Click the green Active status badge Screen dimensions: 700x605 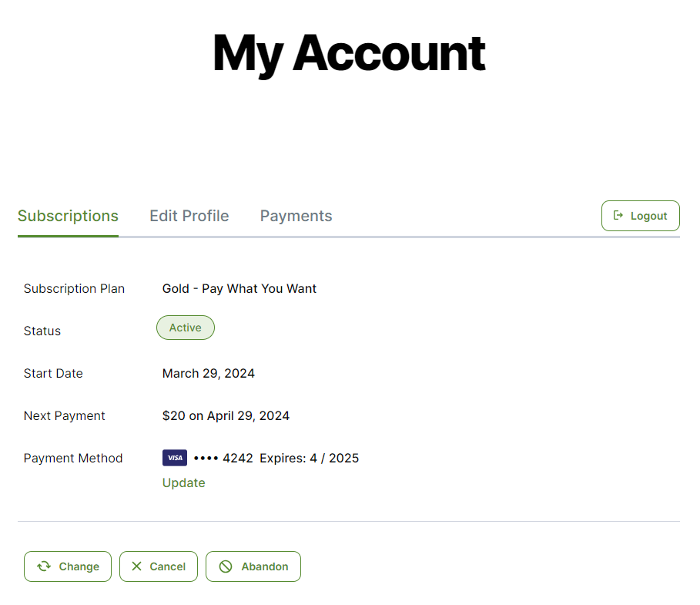tap(186, 328)
